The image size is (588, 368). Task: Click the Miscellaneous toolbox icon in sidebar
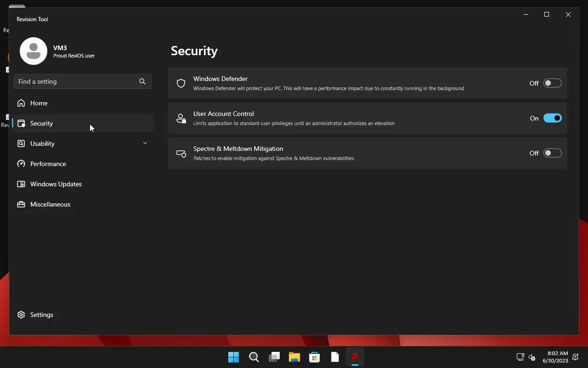[x=21, y=204]
